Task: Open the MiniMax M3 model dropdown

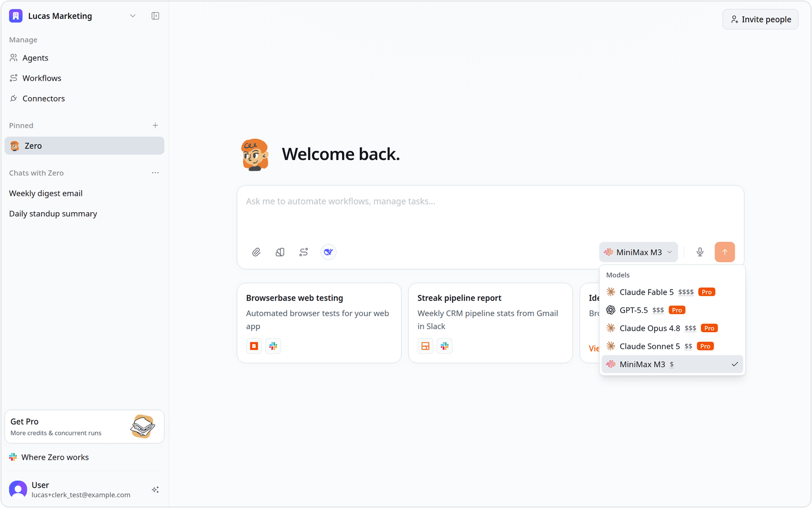Action: click(x=638, y=252)
